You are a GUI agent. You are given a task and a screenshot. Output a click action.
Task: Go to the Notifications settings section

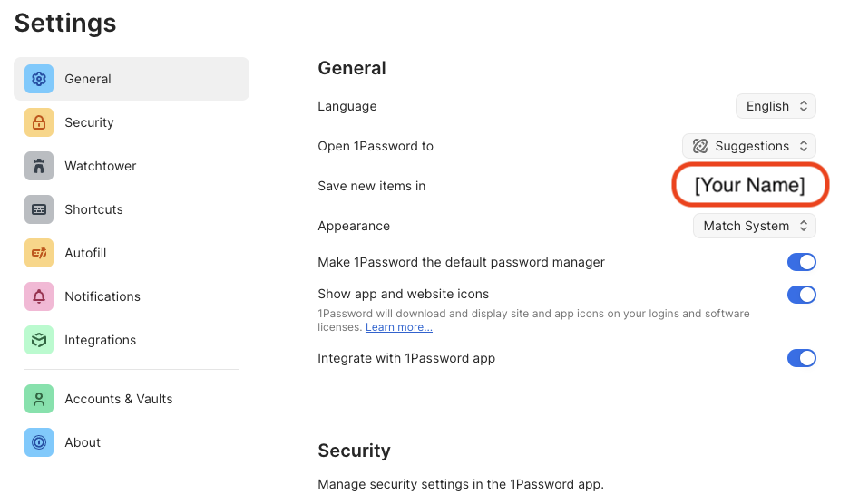102,296
